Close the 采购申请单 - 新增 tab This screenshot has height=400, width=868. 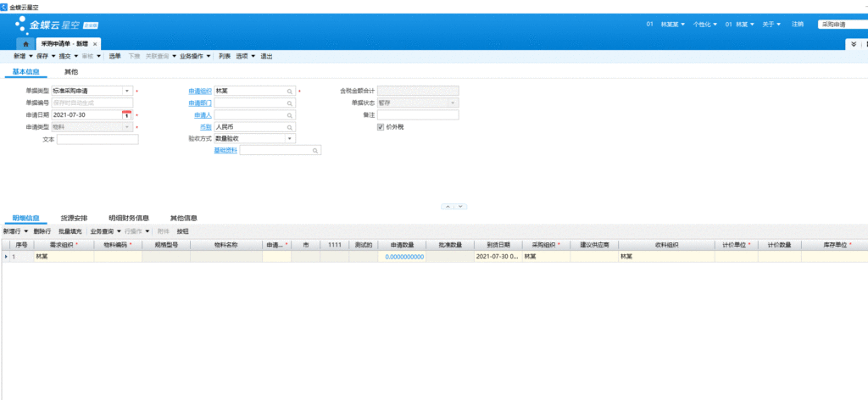[x=95, y=44]
